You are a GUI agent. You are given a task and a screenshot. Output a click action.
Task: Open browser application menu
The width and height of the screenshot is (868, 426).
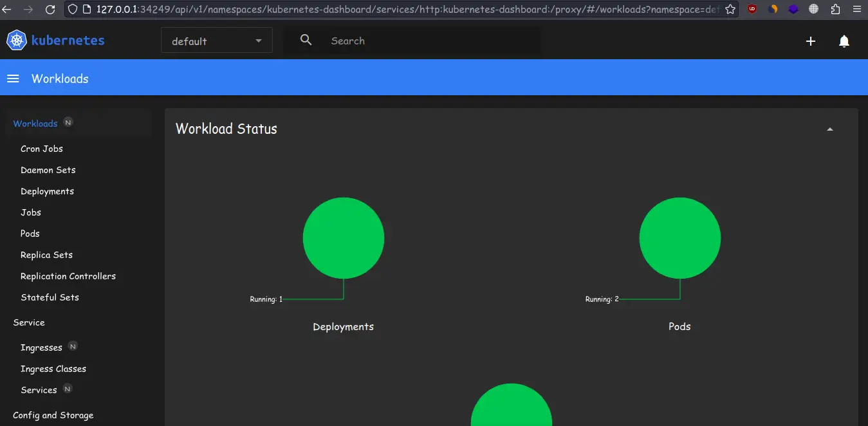[x=856, y=10]
